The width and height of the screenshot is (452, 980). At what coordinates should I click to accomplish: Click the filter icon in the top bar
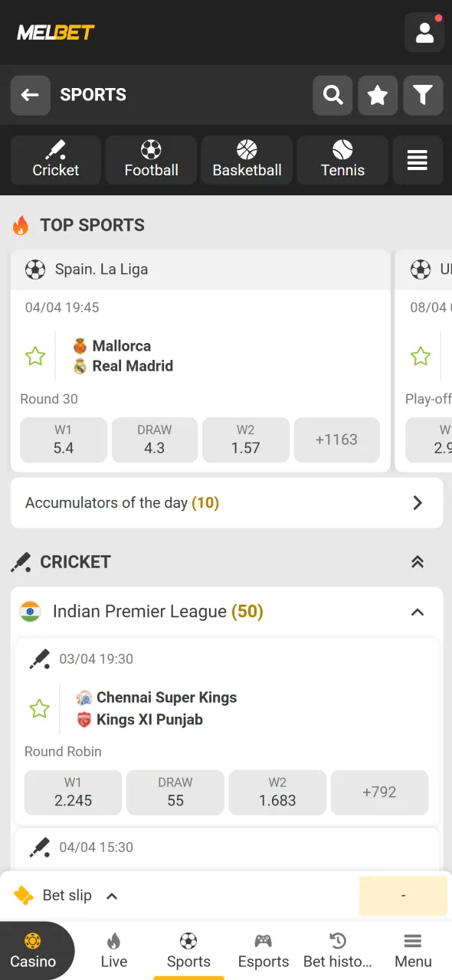[x=423, y=96]
